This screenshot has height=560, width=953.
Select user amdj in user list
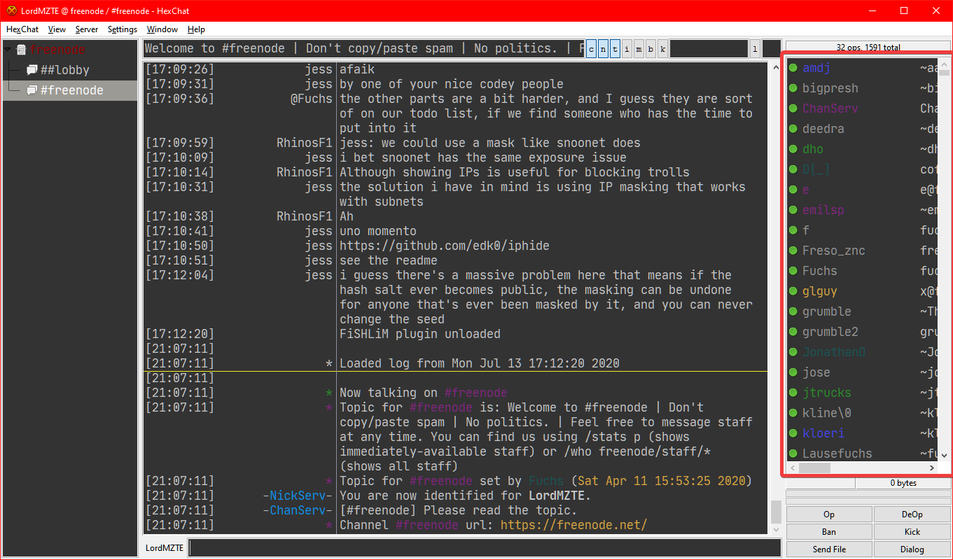click(816, 68)
